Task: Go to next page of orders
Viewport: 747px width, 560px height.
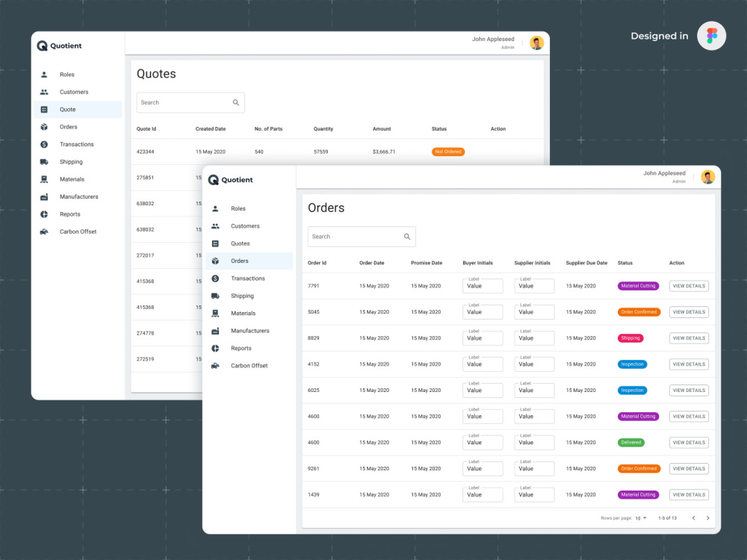Action: click(x=708, y=518)
